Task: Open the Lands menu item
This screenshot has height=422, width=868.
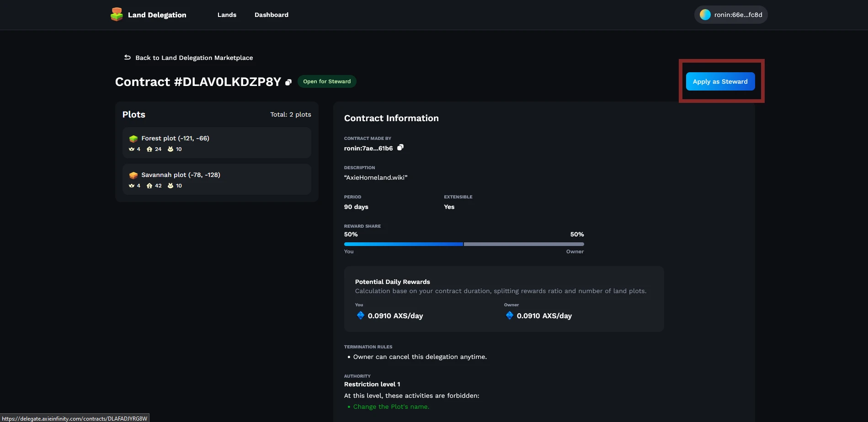Action: coord(227,15)
